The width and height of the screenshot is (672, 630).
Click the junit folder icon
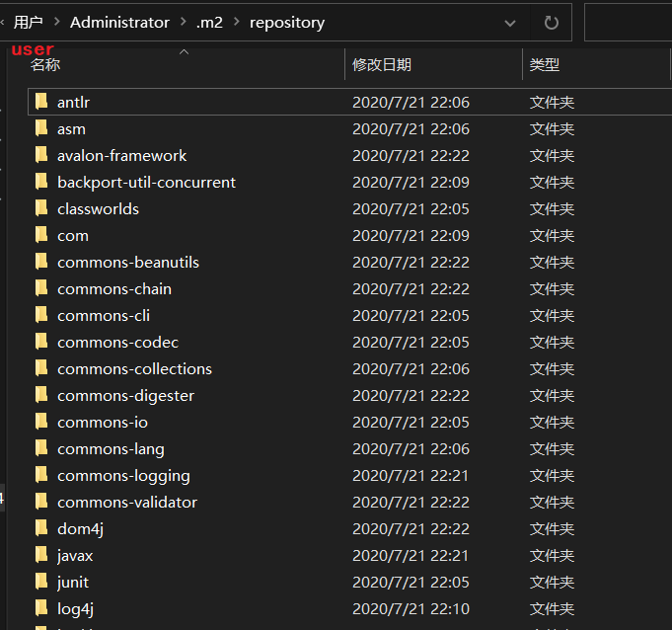[41, 582]
